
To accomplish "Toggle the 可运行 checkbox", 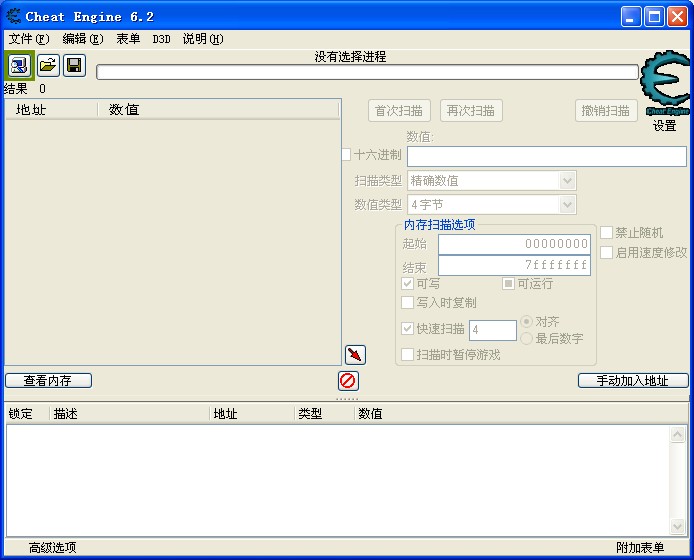I will coord(508,283).
